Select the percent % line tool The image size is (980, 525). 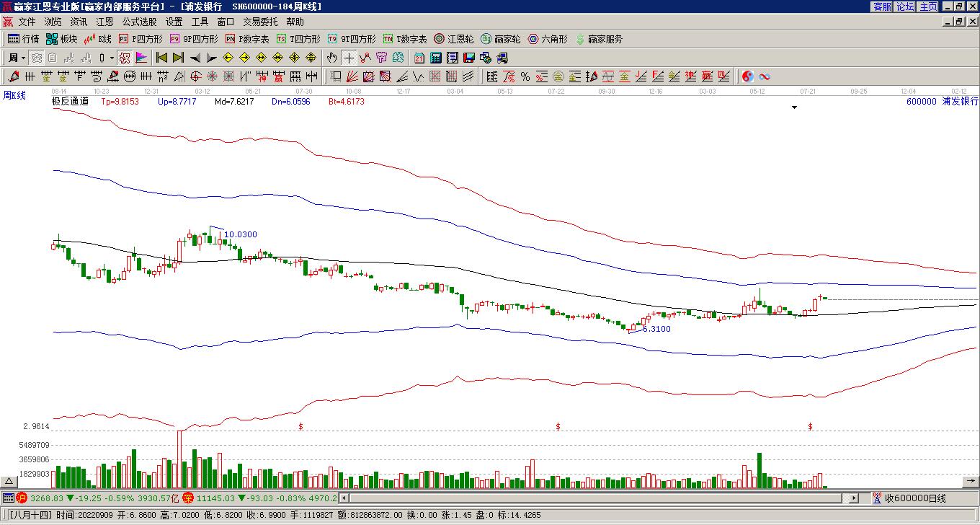tap(525, 76)
